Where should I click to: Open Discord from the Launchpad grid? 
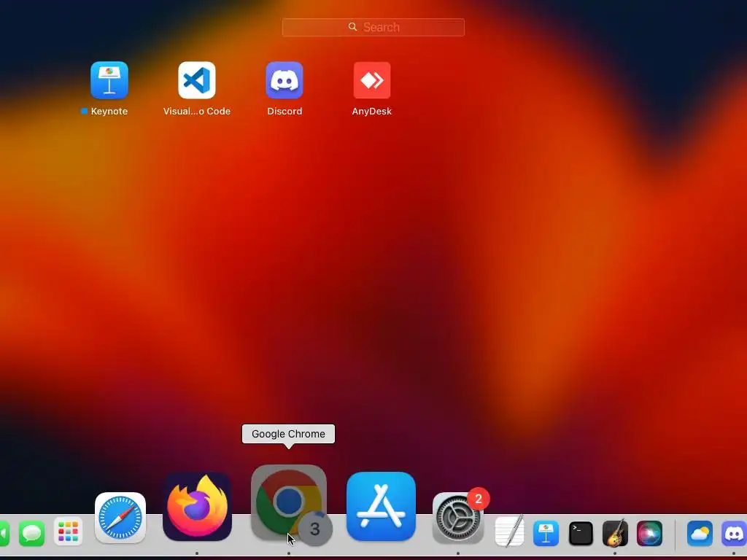coord(285,80)
